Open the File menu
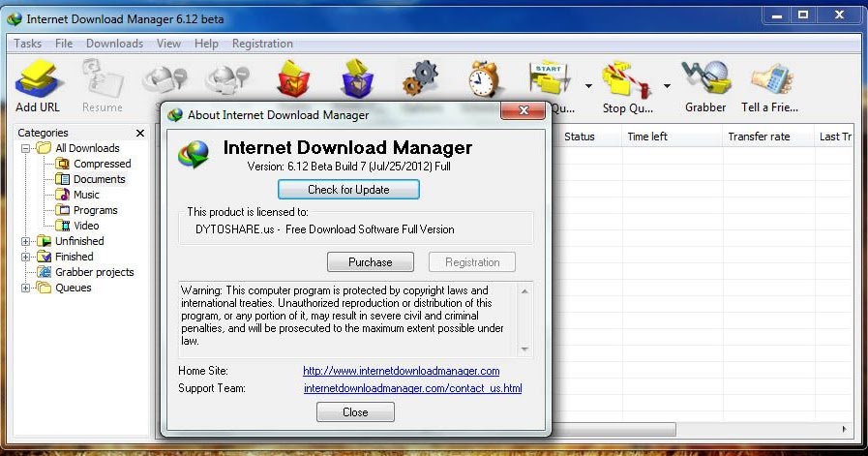868x456 pixels. [x=64, y=44]
